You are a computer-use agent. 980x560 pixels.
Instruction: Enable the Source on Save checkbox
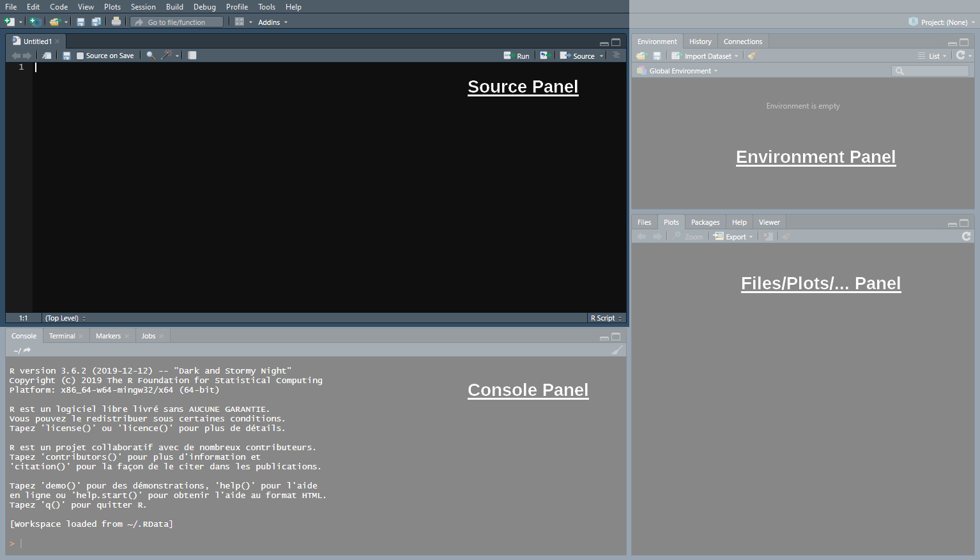[x=80, y=56]
